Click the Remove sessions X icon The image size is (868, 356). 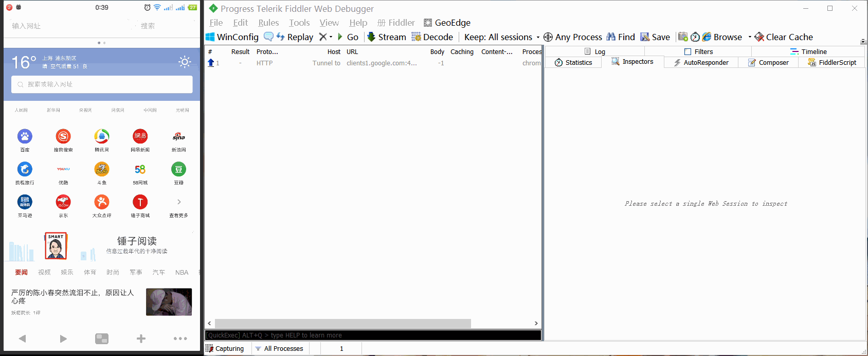(x=322, y=37)
